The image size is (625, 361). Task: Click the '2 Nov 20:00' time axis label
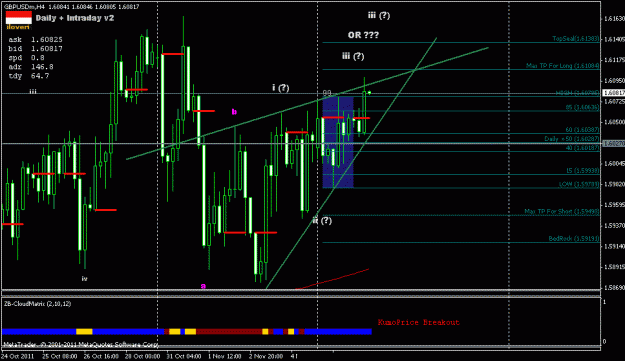(266, 356)
